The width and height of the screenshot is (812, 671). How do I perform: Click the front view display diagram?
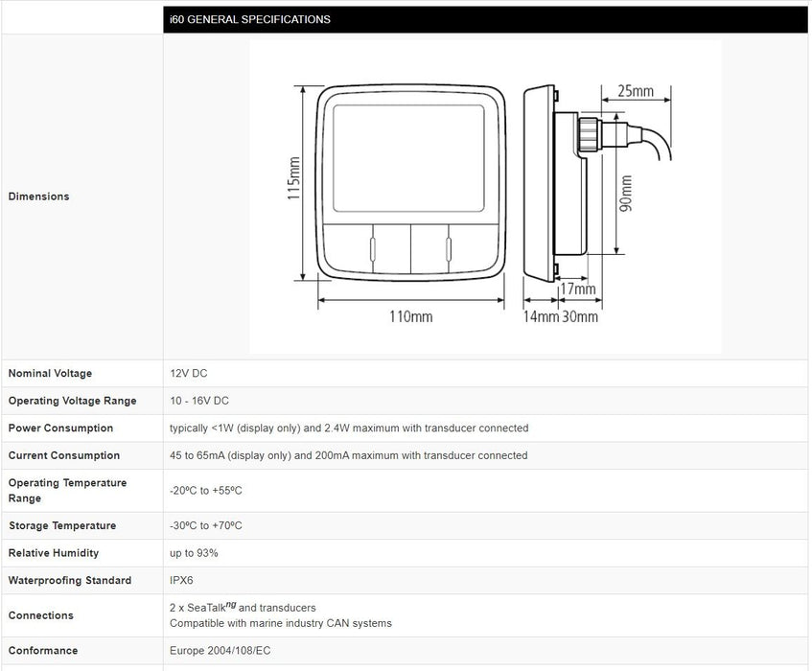[412, 182]
